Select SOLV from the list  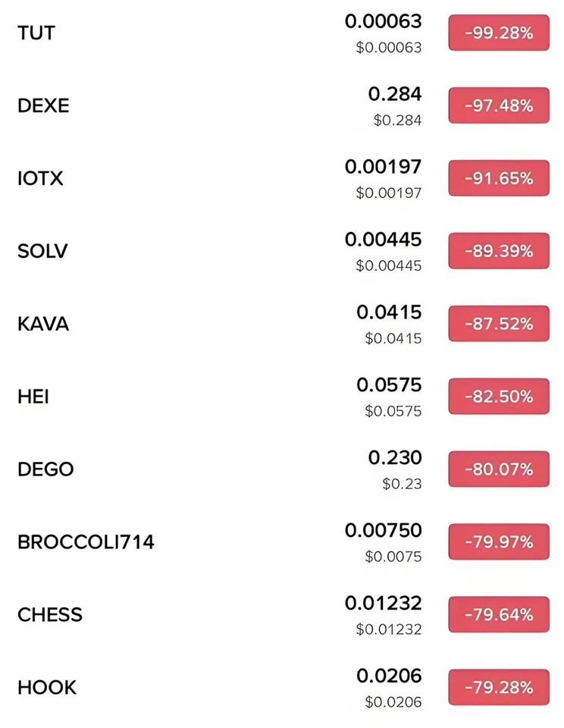(282, 251)
